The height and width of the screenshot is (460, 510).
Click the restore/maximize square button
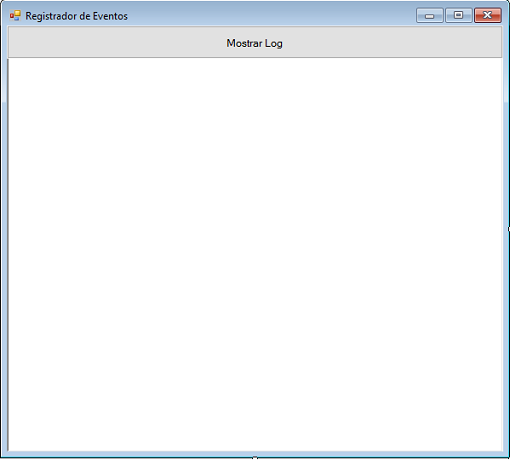(x=459, y=15)
